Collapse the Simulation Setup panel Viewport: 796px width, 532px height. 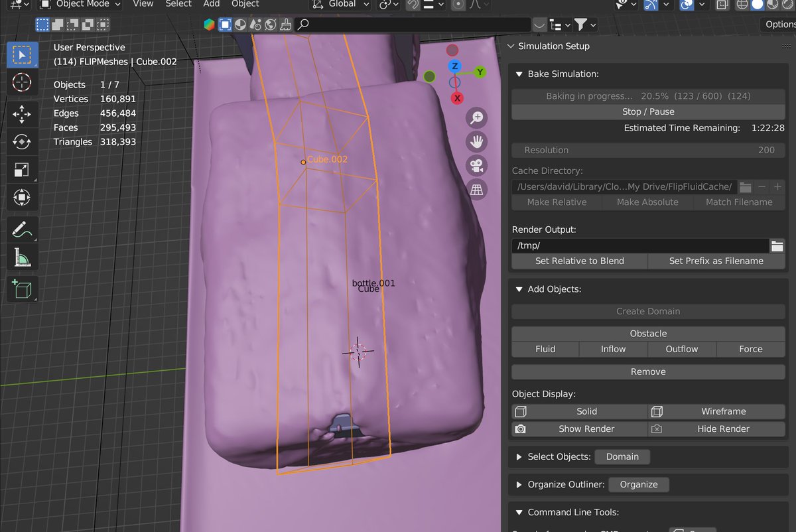(510, 46)
